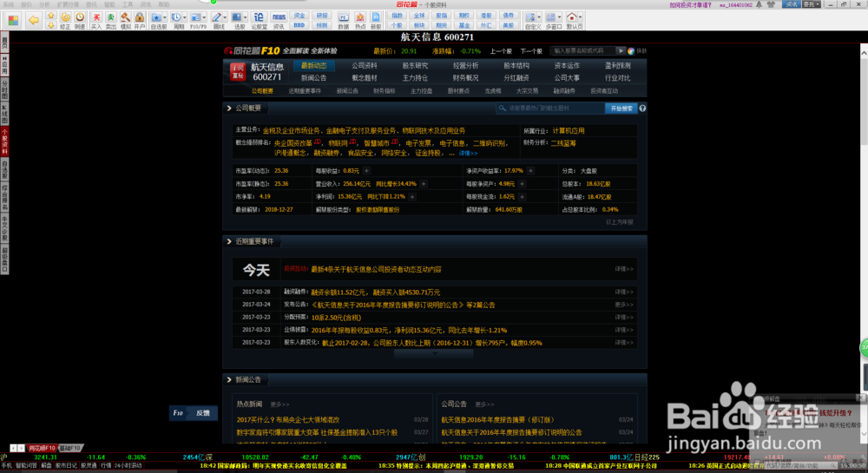Click the hot concept search field
The height and width of the screenshot is (473, 868).
tap(550, 108)
